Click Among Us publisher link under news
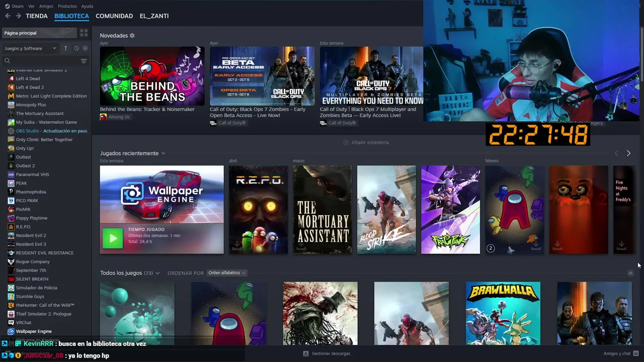Screen dimensions: 644x362 coord(119,117)
